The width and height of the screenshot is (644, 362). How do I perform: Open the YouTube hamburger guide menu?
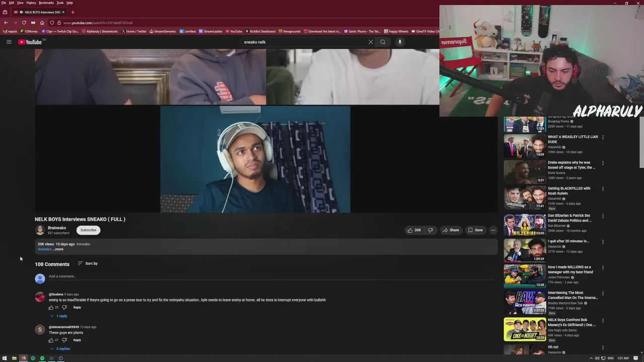(9, 42)
